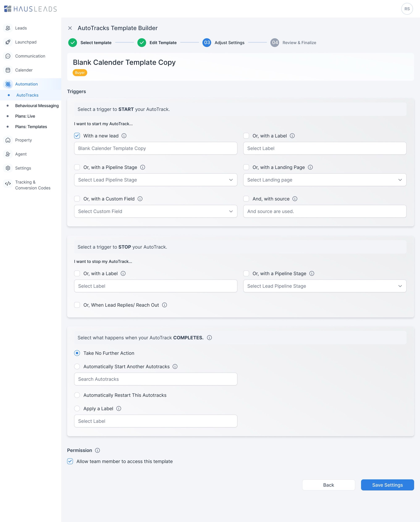Click the 'And source are used.' field
Screen dimensions: 420x522
click(x=325, y=211)
